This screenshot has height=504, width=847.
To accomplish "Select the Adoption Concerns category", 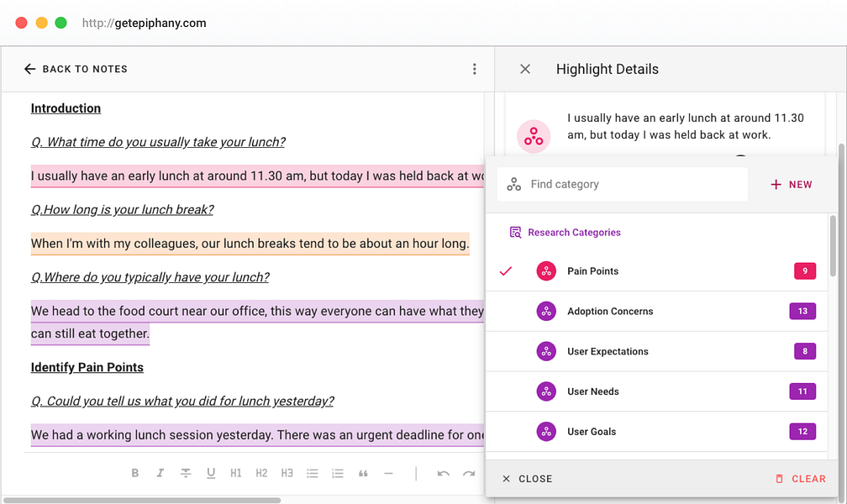I will [x=657, y=311].
